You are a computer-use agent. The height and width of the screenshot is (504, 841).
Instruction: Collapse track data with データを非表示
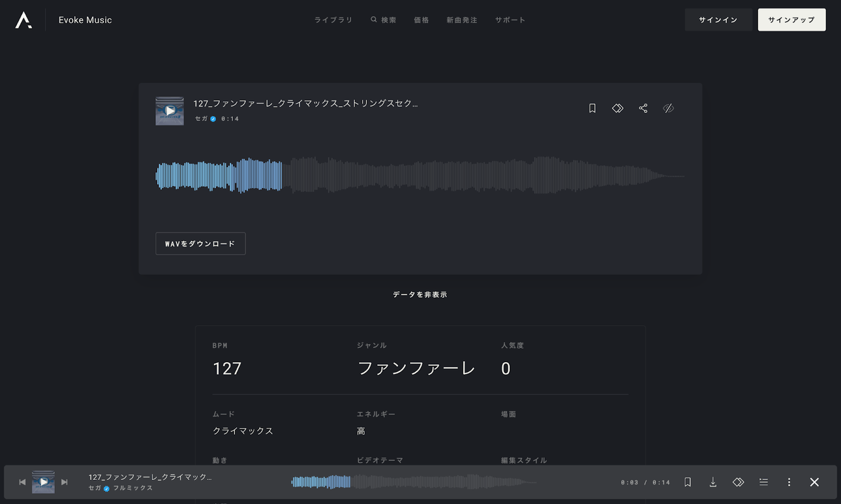[x=420, y=294]
